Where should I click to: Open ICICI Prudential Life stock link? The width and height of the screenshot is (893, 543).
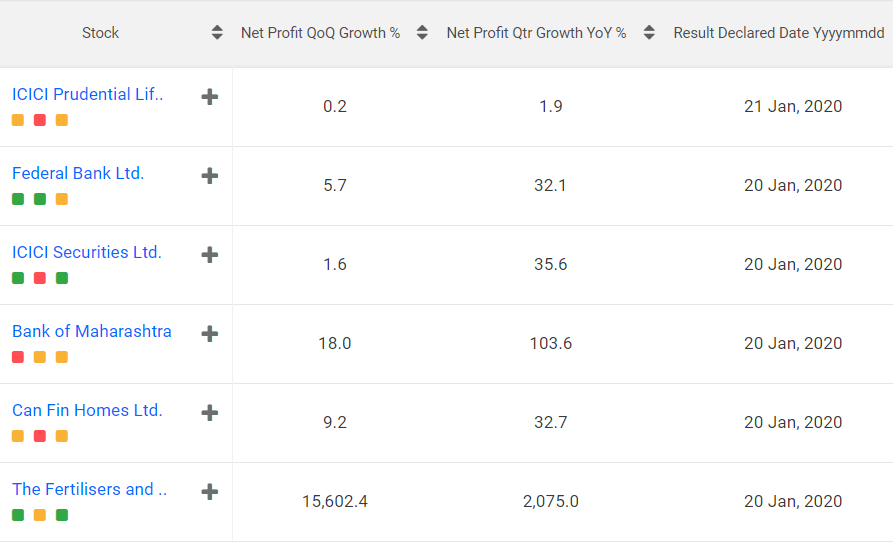87,94
